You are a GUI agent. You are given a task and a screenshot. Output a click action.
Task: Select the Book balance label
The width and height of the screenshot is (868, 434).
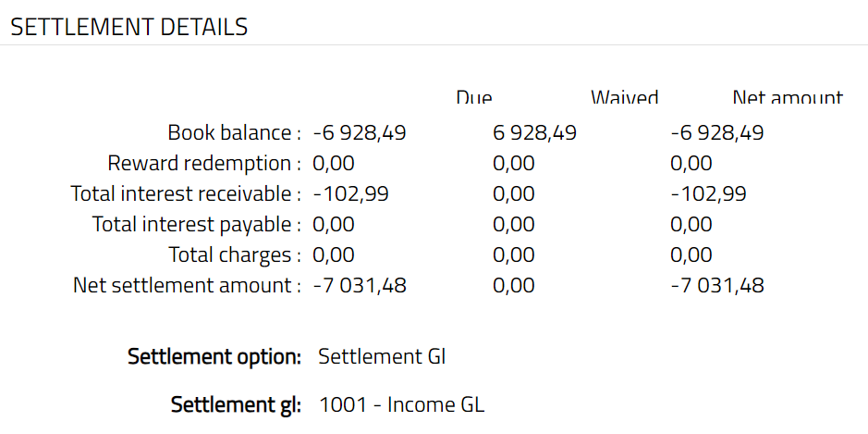coord(234,133)
